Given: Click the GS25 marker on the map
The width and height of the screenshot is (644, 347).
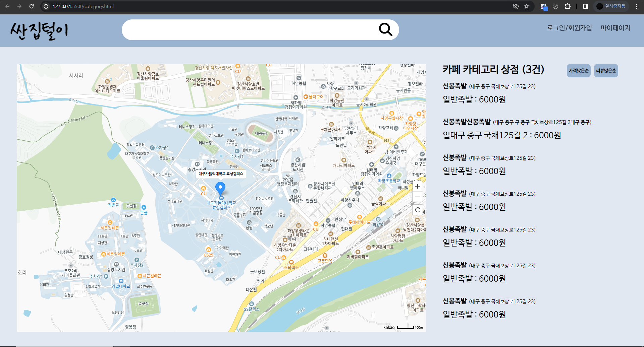Looking at the screenshot, I should click(208, 250).
